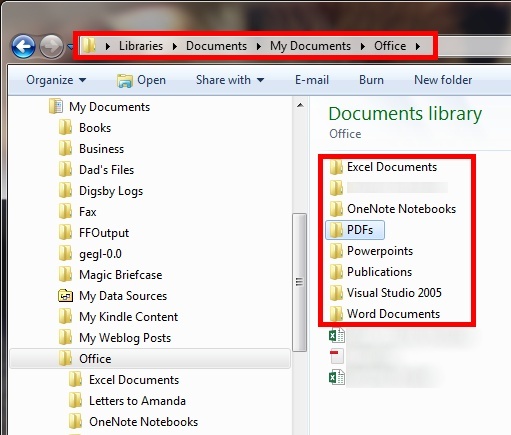Click My Data Sources folder icon
Viewport: 511px width, 435px height.
coord(65,296)
